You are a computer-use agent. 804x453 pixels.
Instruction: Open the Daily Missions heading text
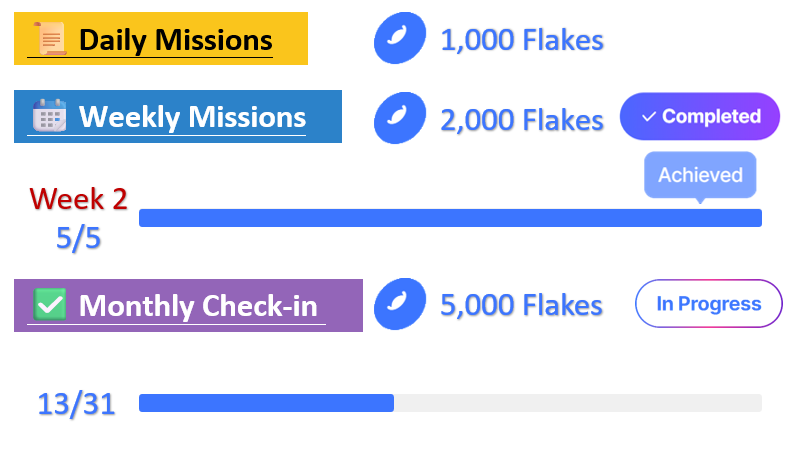175,40
